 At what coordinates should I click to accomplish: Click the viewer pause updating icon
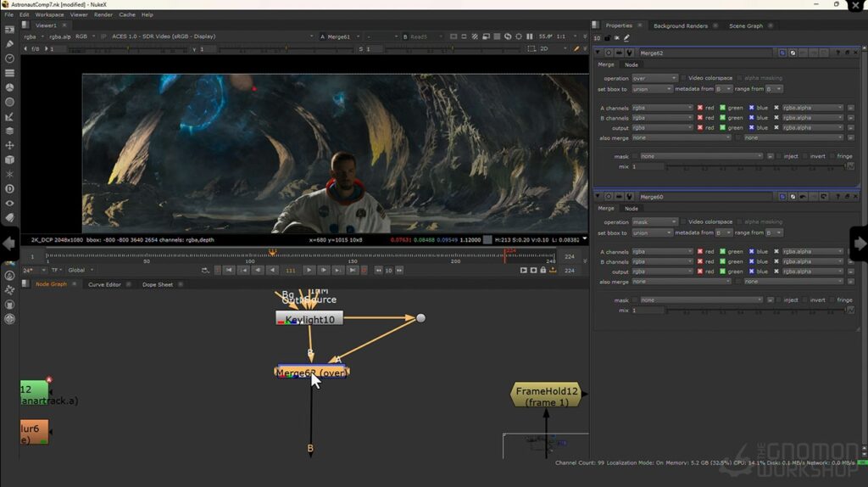(529, 36)
